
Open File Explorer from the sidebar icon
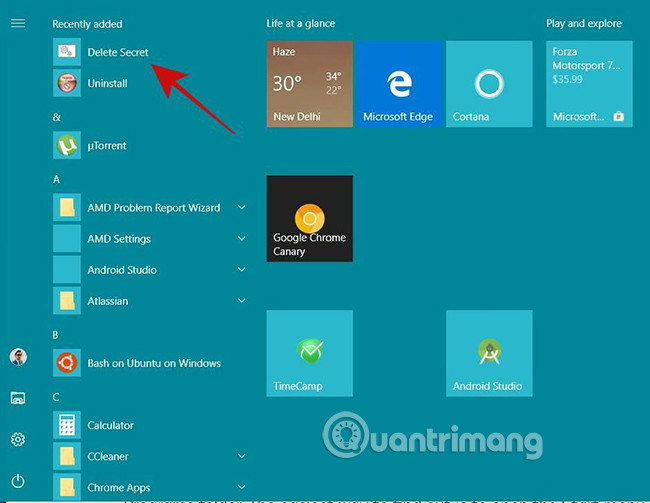click(18, 398)
